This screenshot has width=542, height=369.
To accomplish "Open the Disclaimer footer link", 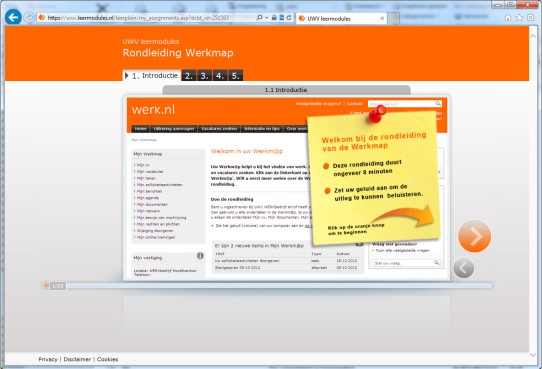I will pos(77,359).
